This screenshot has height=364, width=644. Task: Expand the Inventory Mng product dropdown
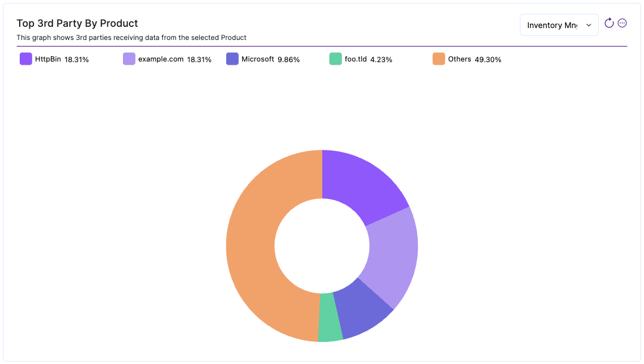click(x=559, y=25)
